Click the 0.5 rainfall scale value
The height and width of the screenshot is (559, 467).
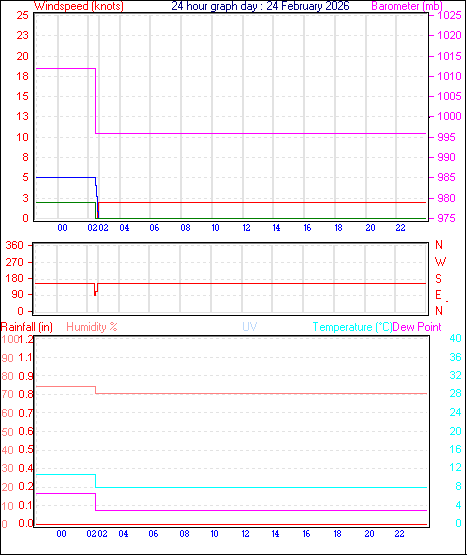(x=26, y=450)
